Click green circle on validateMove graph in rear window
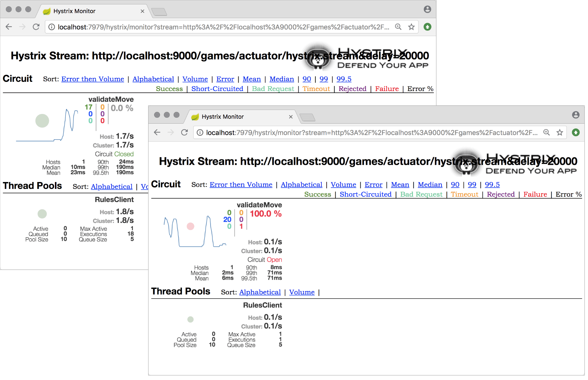Image resolution: width=588 pixels, height=380 pixels. point(42,121)
